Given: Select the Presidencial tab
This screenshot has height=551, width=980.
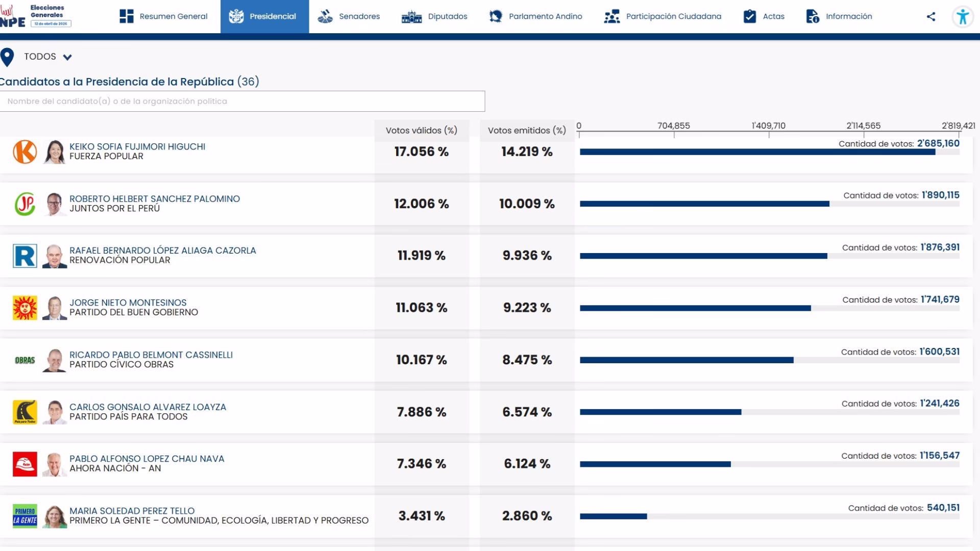Looking at the screenshot, I should click(264, 16).
